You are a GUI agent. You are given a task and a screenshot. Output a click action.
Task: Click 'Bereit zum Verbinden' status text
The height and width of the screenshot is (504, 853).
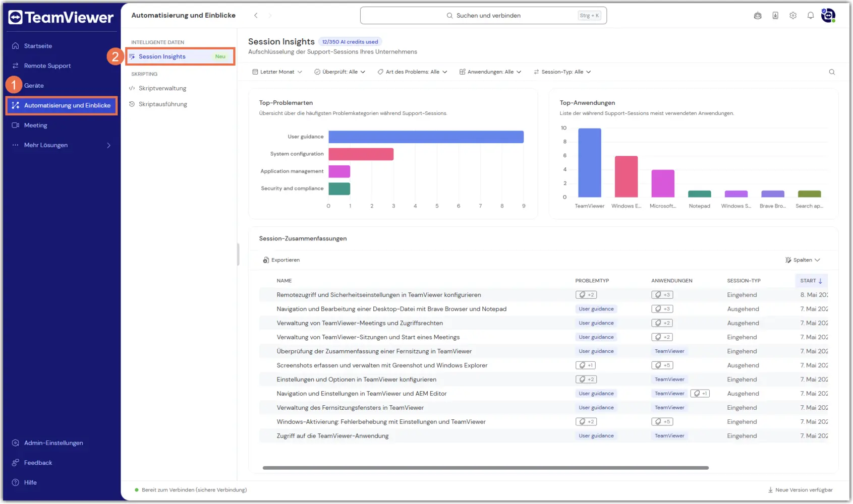[x=194, y=490]
